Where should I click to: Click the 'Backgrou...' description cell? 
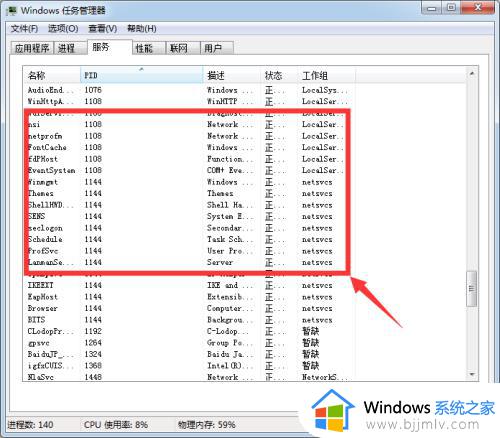(230, 320)
